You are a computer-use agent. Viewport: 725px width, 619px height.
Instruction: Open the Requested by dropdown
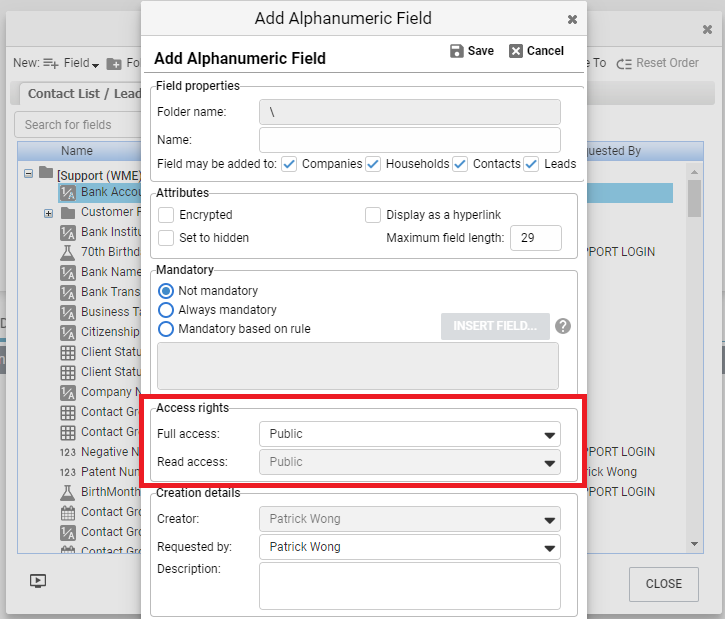tap(410, 547)
